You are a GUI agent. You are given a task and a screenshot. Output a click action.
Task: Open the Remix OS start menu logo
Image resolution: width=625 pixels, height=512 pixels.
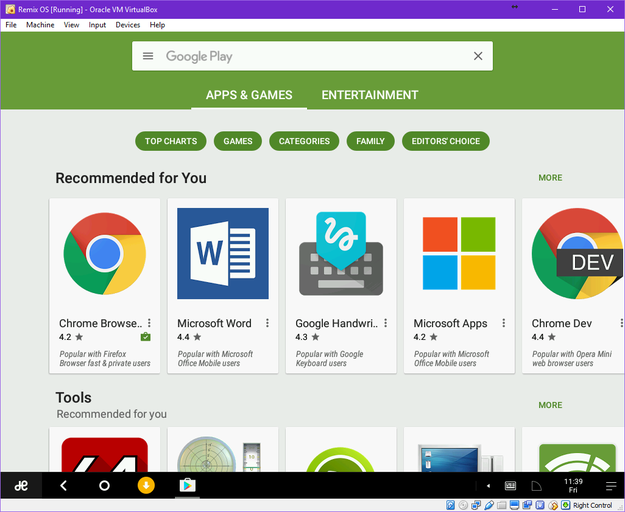coord(21,485)
